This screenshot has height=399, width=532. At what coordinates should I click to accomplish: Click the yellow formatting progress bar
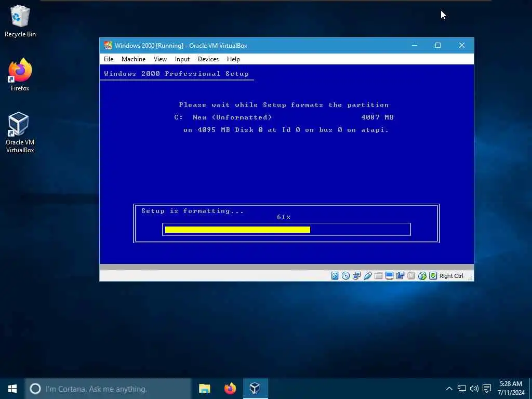[x=237, y=230]
